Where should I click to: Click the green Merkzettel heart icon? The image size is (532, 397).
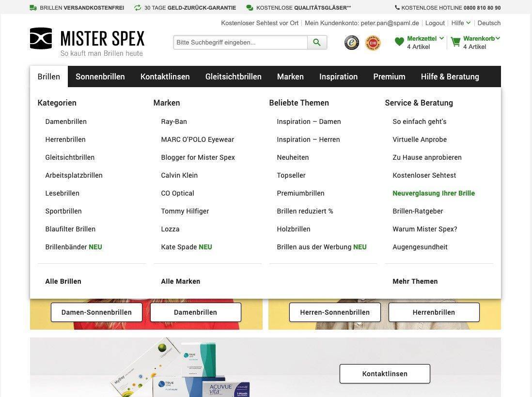point(399,42)
